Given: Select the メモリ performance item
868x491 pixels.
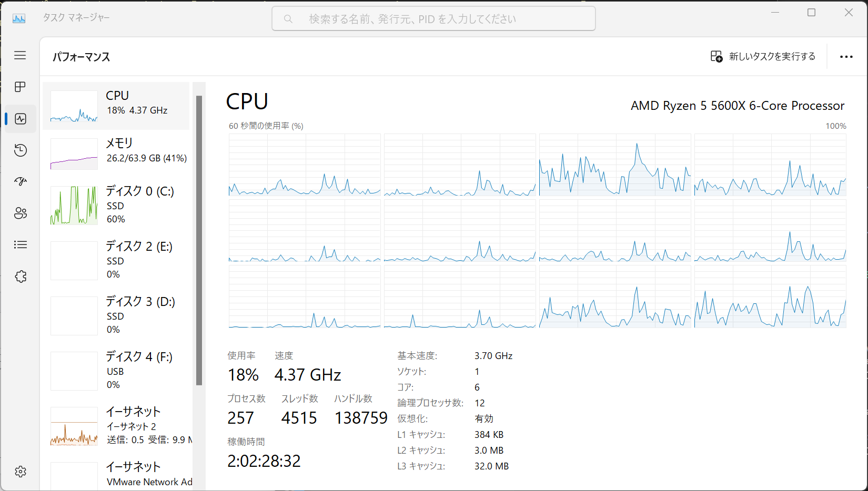Looking at the screenshot, I should coord(116,154).
